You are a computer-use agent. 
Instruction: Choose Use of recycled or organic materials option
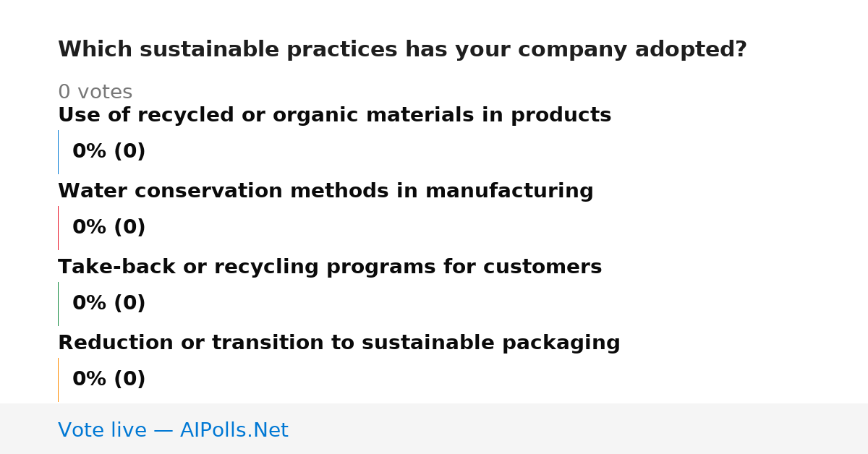click(x=334, y=116)
